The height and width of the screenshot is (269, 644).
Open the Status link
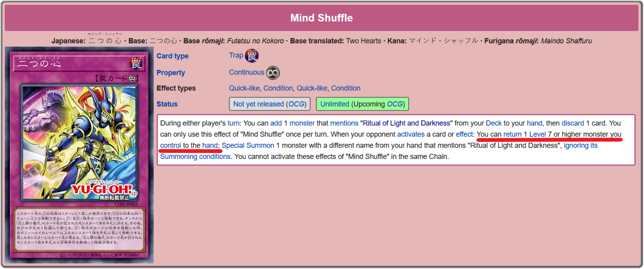pyautogui.click(x=167, y=104)
